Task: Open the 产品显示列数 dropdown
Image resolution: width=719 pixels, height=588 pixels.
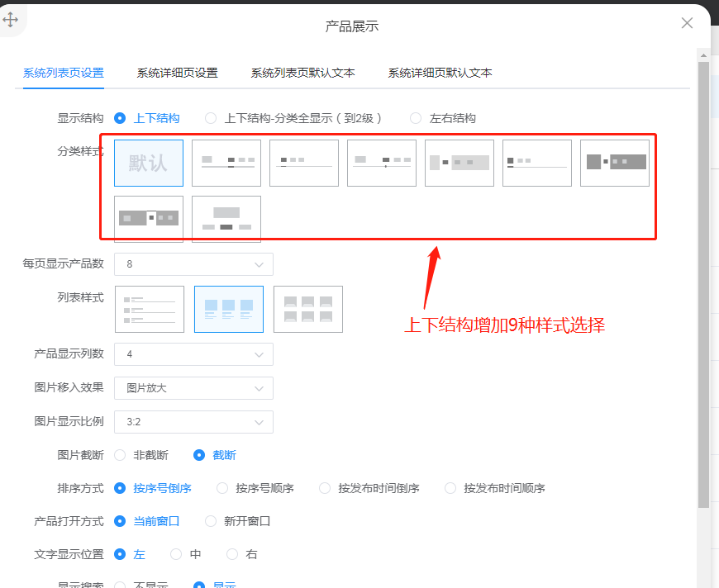Action: tap(193, 354)
